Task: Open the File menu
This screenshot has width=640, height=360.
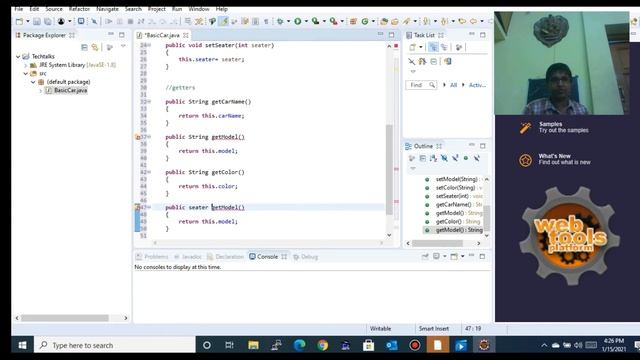Action: [18, 9]
